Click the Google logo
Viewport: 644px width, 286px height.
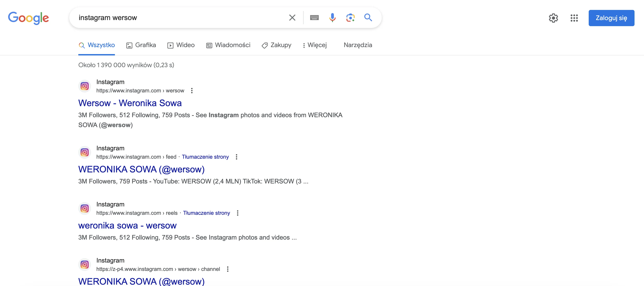(x=28, y=18)
